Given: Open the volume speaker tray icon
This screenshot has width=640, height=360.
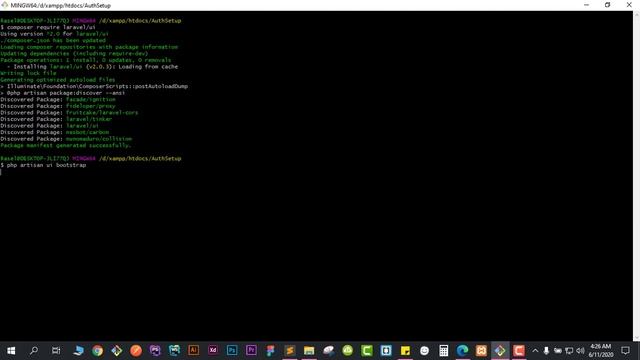Looking at the screenshot, I should (x=580, y=351).
